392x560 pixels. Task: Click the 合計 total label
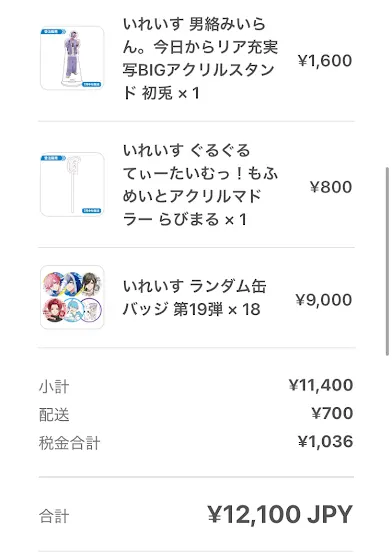point(54,516)
